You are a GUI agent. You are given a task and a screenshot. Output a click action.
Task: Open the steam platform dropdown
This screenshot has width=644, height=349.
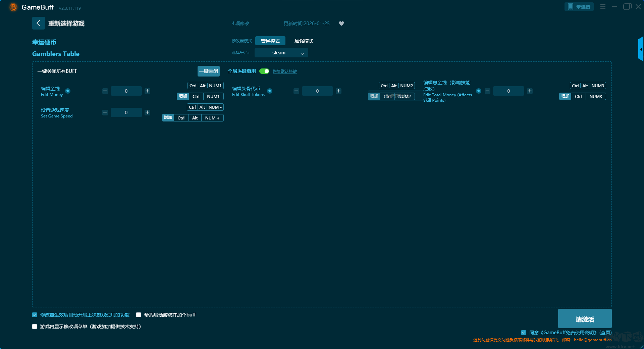point(281,53)
